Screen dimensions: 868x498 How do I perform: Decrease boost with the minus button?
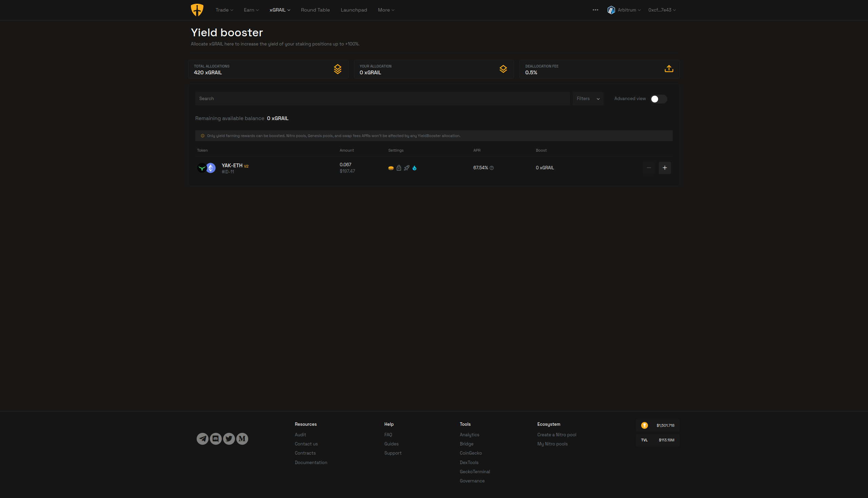point(649,168)
